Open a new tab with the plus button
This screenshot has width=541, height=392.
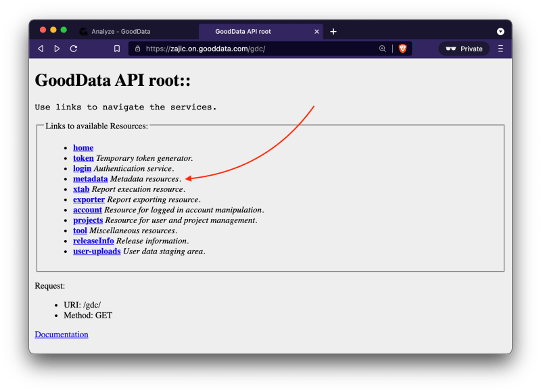click(334, 31)
